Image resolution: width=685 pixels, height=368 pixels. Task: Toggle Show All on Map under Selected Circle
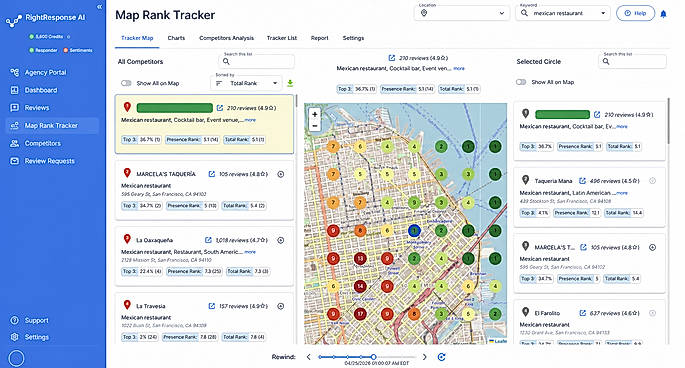coord(521,82)
